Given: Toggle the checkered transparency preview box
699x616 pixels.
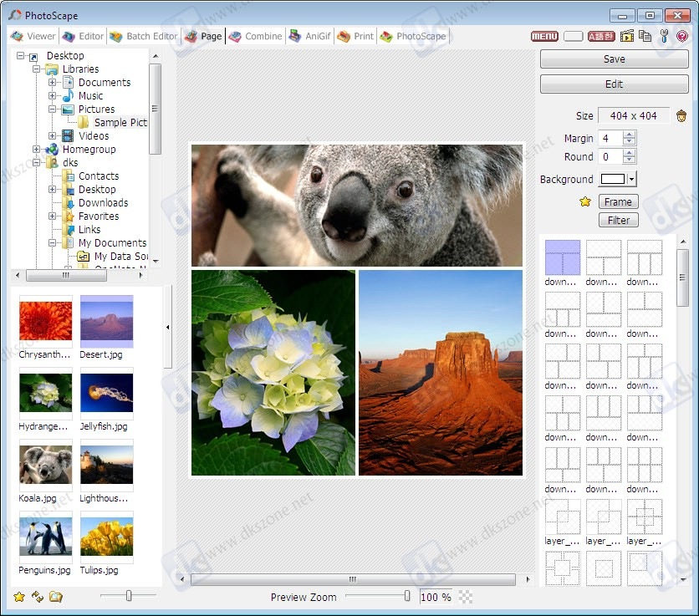Looking at the screenshot, I should click(x=466, y=597).
